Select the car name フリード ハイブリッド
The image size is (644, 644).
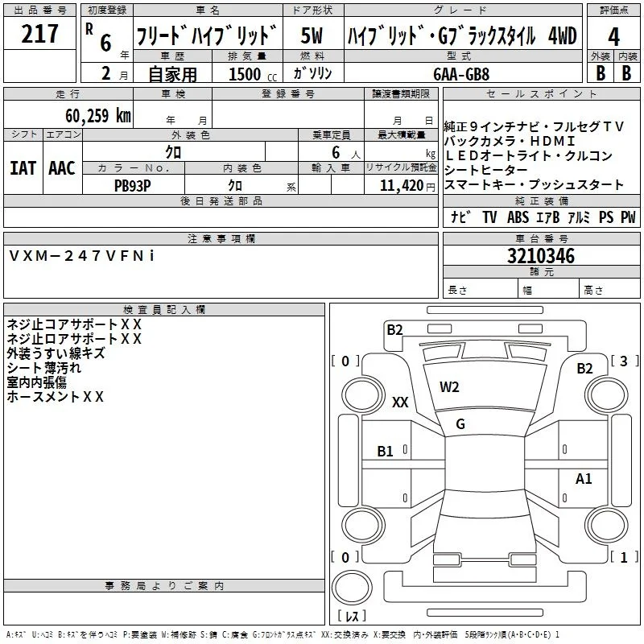pos(208,35)
